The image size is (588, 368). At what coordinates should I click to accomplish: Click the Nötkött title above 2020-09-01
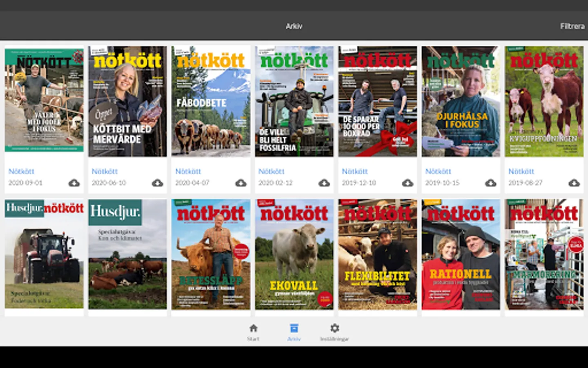pyautogui.click(x=21, y=171)
